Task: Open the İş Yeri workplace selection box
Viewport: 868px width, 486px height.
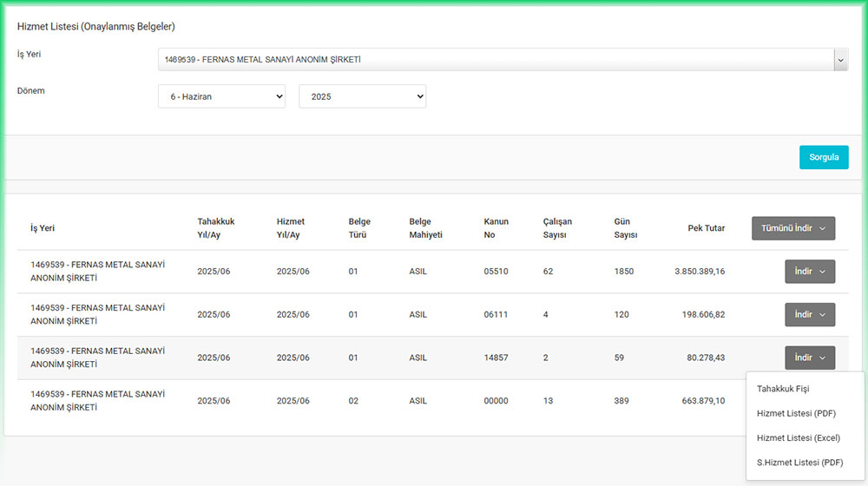Action: (x=495, y=60)
